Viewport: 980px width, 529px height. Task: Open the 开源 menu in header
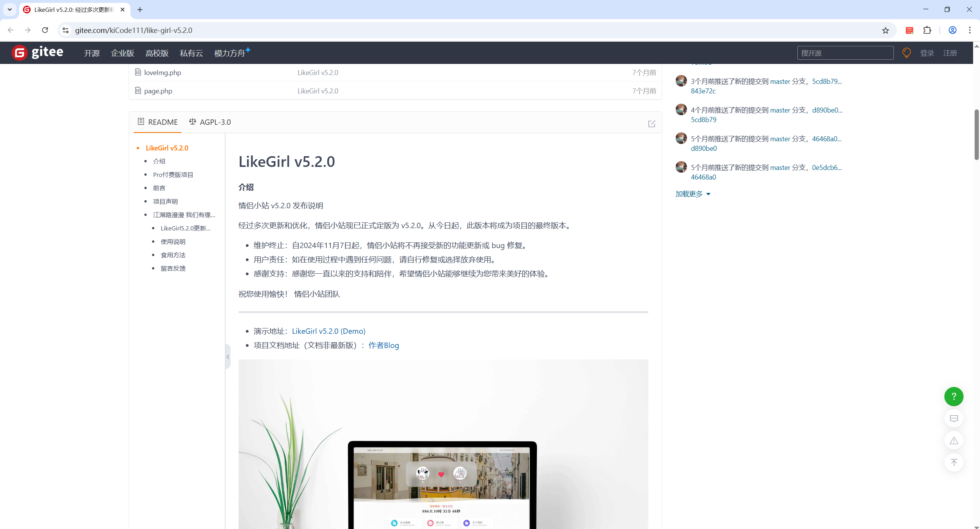92,53
